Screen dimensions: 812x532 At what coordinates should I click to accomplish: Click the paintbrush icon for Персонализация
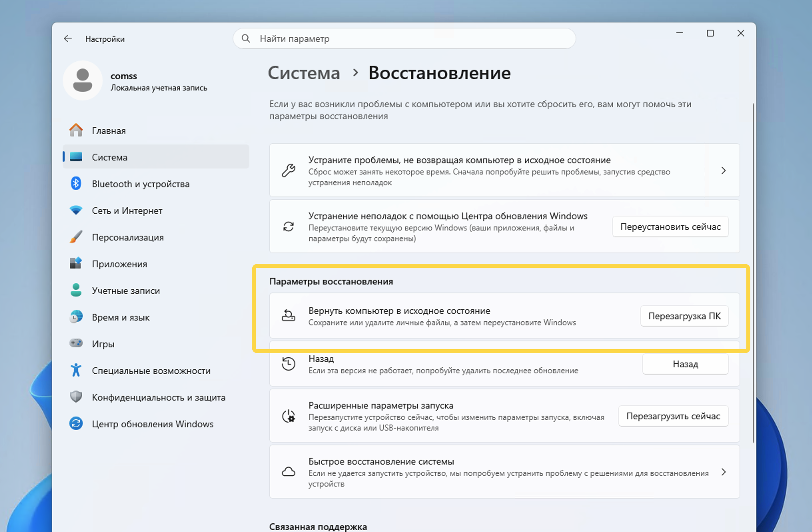tap(76, 237)
